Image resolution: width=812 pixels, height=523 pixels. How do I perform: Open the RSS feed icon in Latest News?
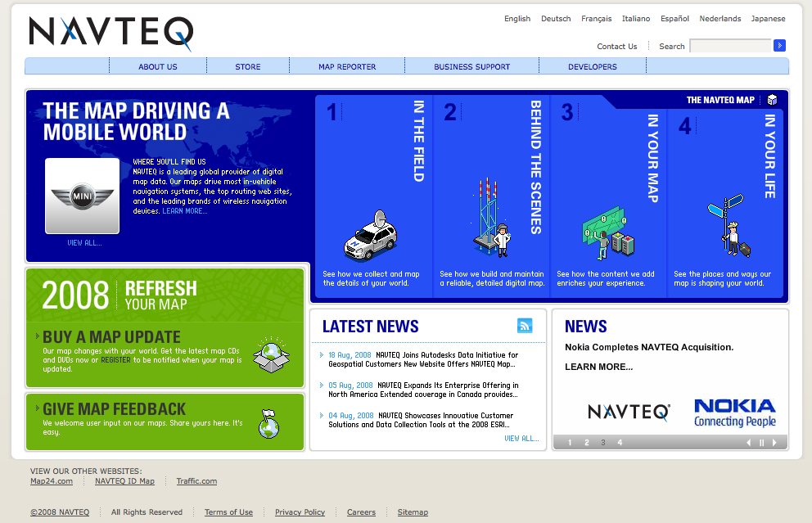coord(525,326)
